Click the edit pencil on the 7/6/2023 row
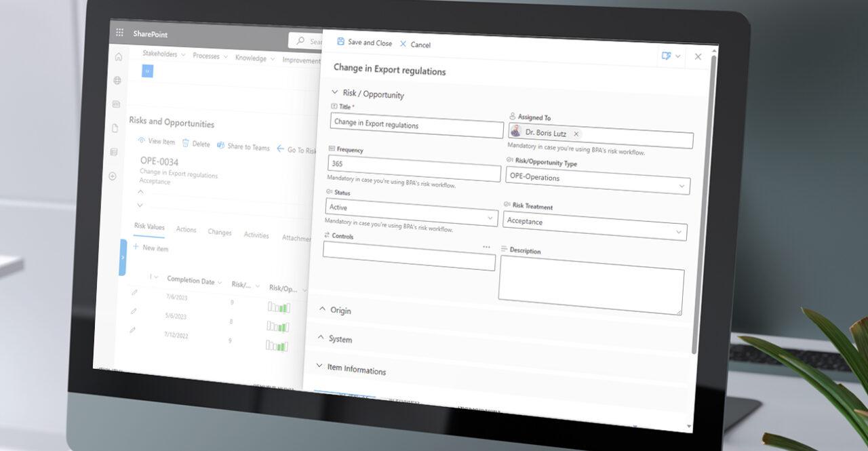868x451 pixels. [135, 293]
